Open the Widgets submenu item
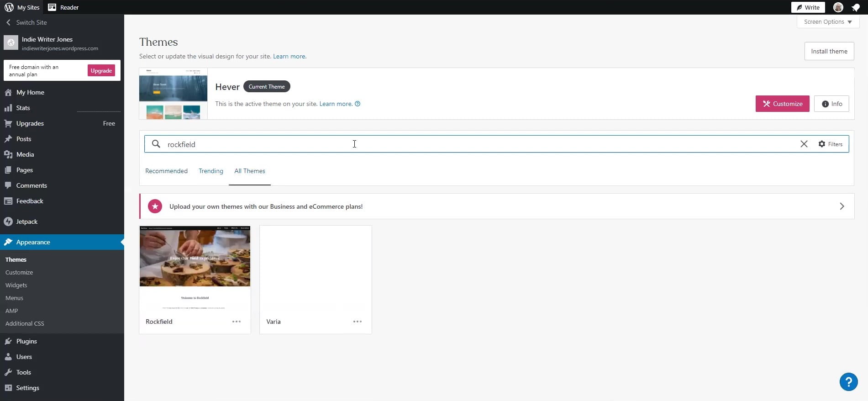Screen dimensions: 868x401 click(x=16, y=285)
